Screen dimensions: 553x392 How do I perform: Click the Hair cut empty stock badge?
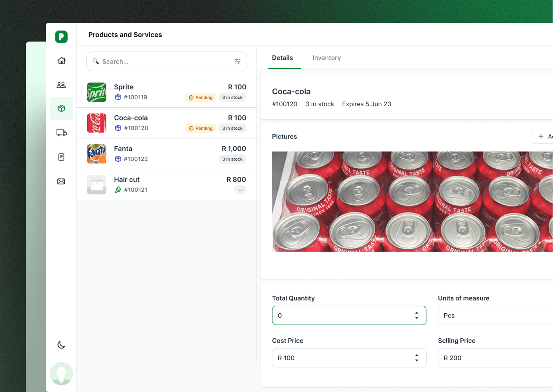point(241,190)
